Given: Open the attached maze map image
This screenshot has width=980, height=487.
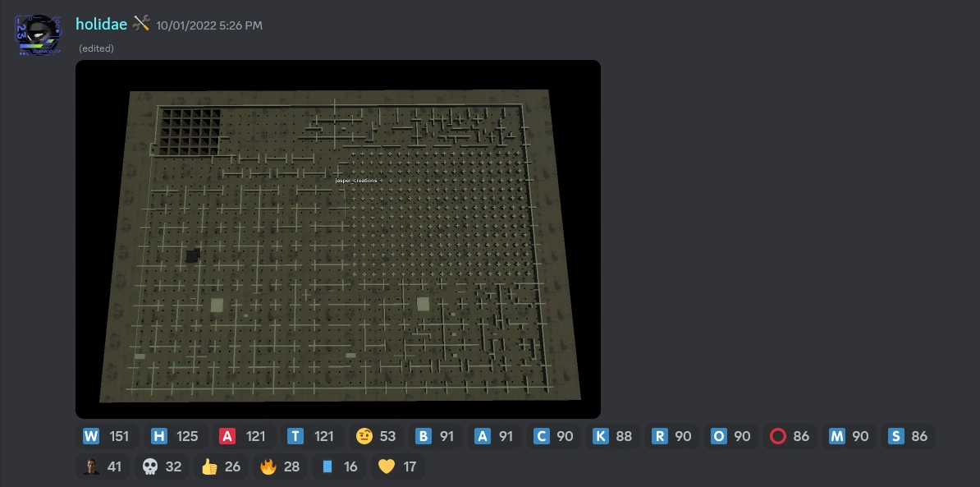Looking at the screenshot, I should [338, 240].
